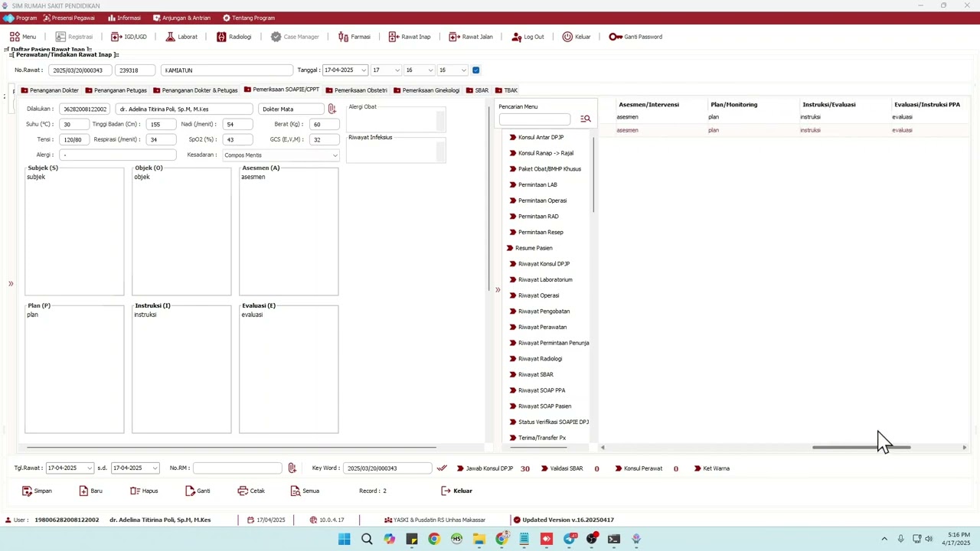This screenshot has height=551, width=980.
Task: Open the Rawat Jalan toolbar icon
Action: coord(454,37)
